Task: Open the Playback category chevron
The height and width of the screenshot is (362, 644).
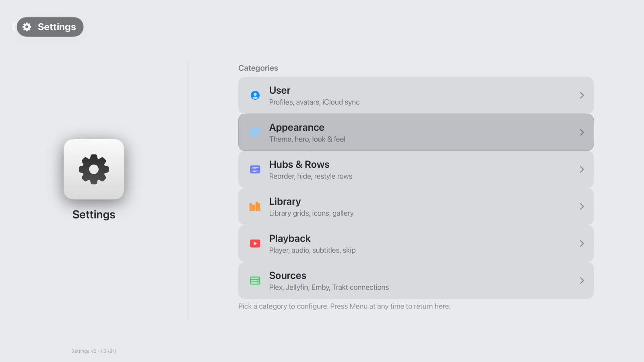Action: coord(582,243)
